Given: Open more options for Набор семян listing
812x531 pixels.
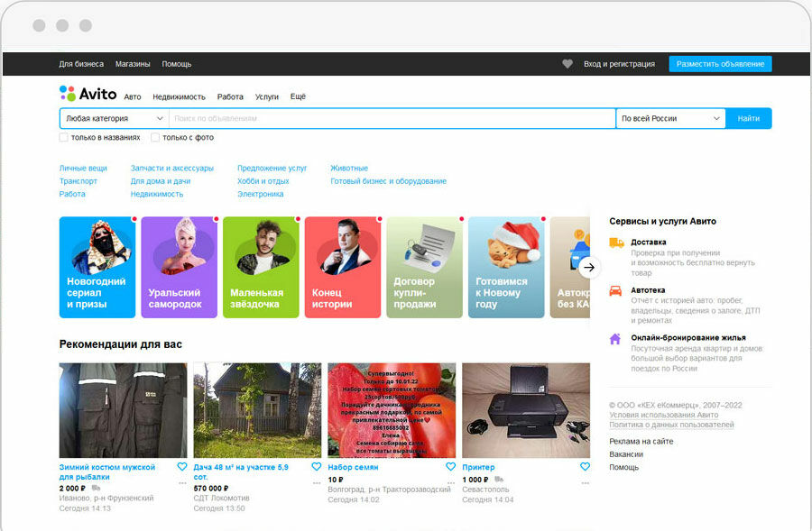Looking at the screenshot, I should pyautogui.click(x=450, y=483).
